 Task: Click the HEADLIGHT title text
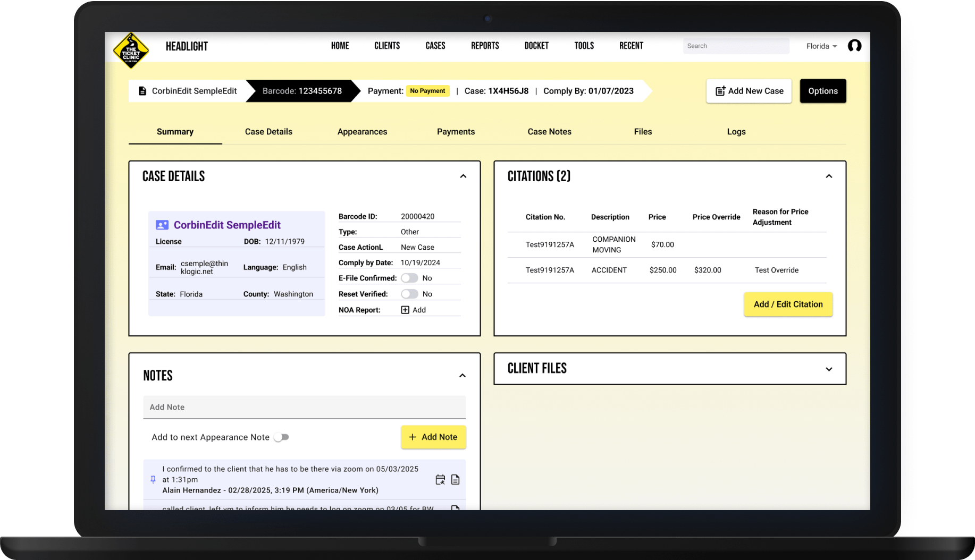coord(187,46)
